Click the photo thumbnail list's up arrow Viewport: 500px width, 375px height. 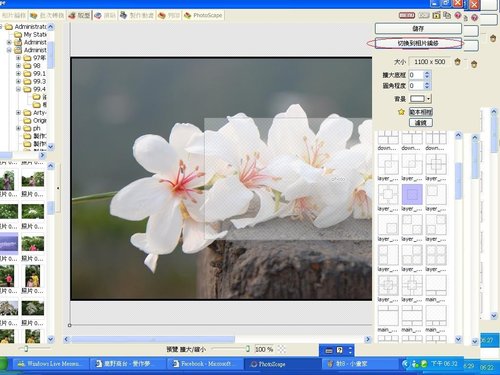(x=51, y=165)
